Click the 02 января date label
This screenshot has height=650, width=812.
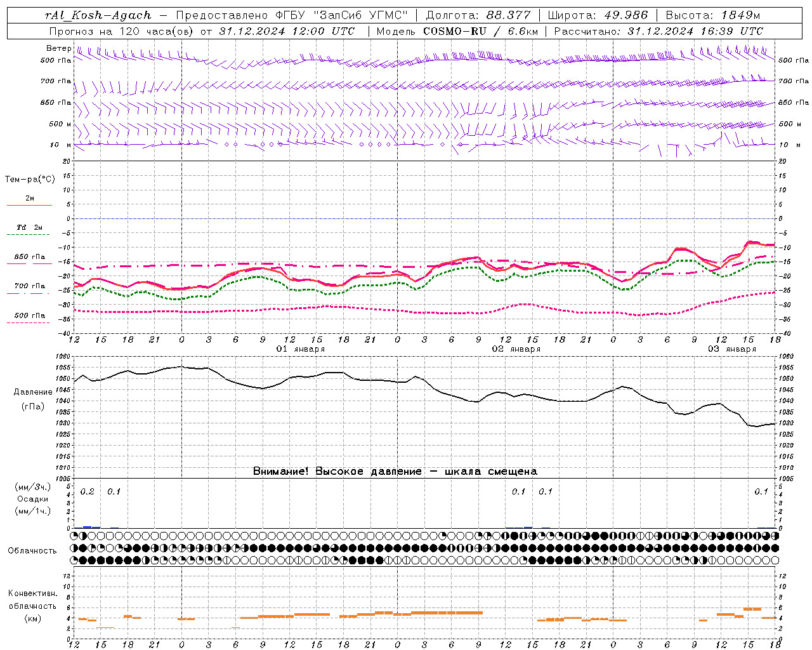(x=516, y=349)
